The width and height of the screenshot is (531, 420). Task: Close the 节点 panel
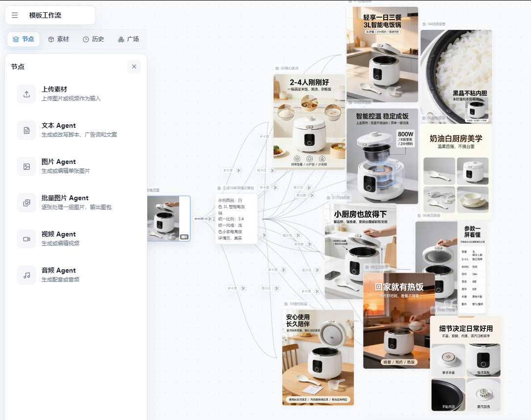[x=134, y=67]
